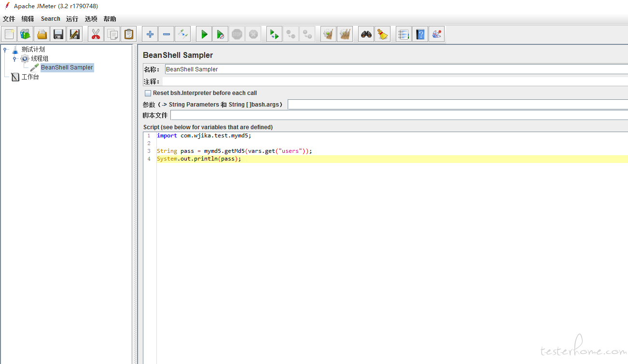The height and width of the screenshot is (364, 628).
Task: Expand all nodes with plus icon
Action: point(150,34)
